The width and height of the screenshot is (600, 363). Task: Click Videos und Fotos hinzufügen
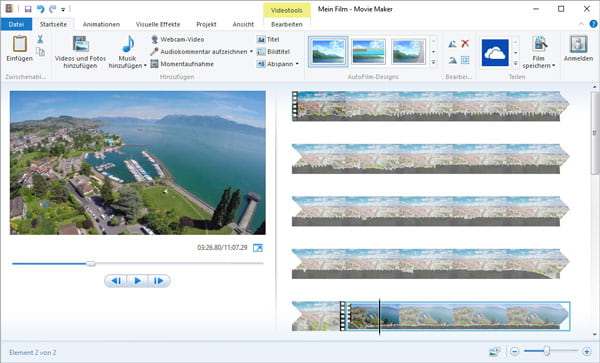point(80,52)
